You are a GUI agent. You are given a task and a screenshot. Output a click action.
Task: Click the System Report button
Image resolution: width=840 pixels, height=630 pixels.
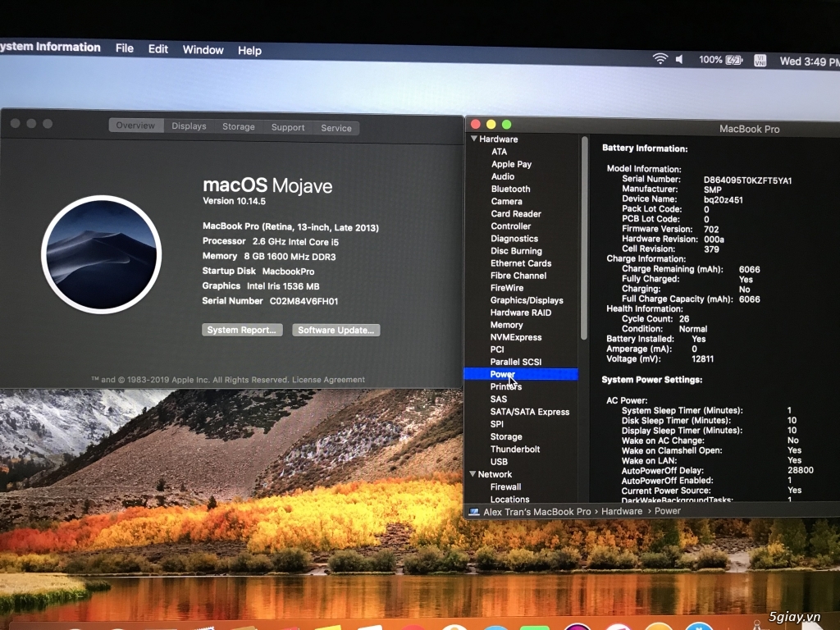tap(242, 330)
